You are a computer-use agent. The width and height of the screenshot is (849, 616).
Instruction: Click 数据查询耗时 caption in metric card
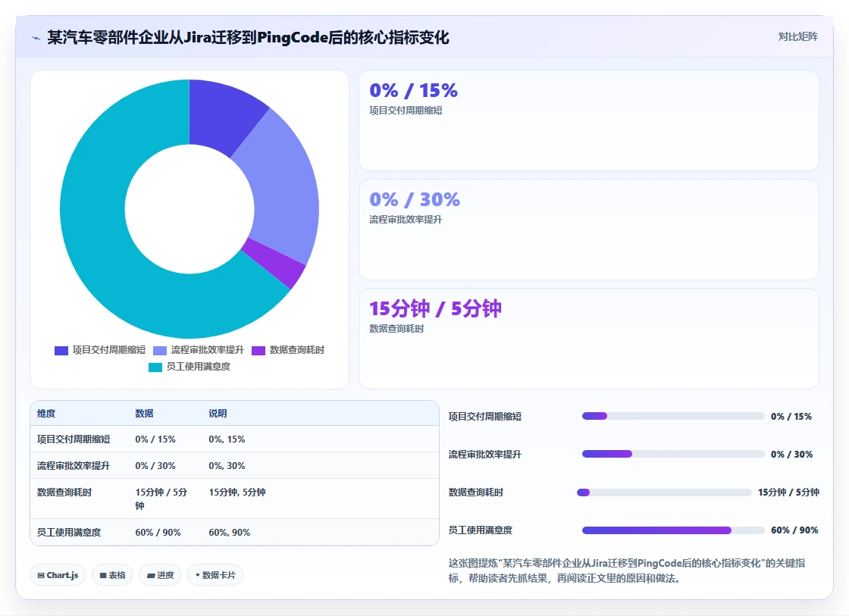(x=396, y=329)
